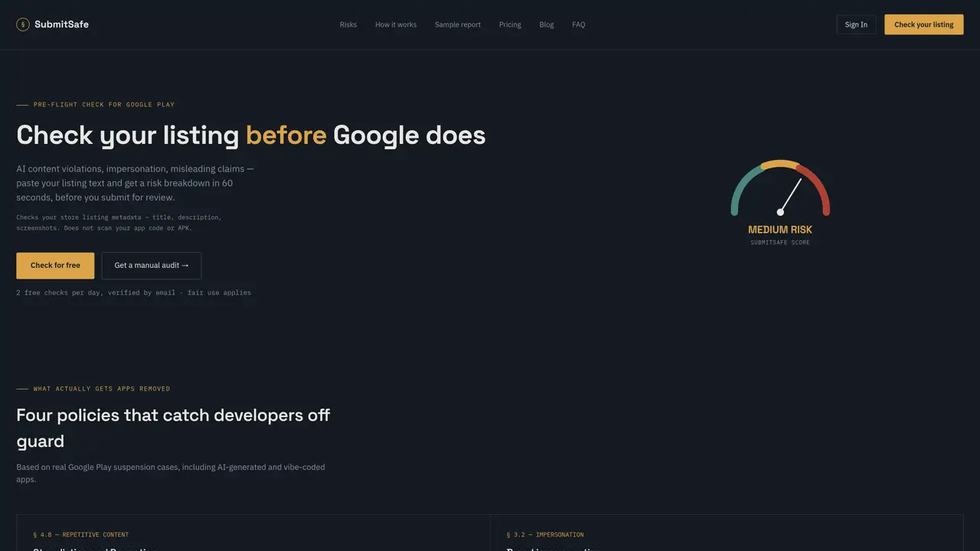Click the header Check your listing button
980x551 pixels.
pos(924,24)
